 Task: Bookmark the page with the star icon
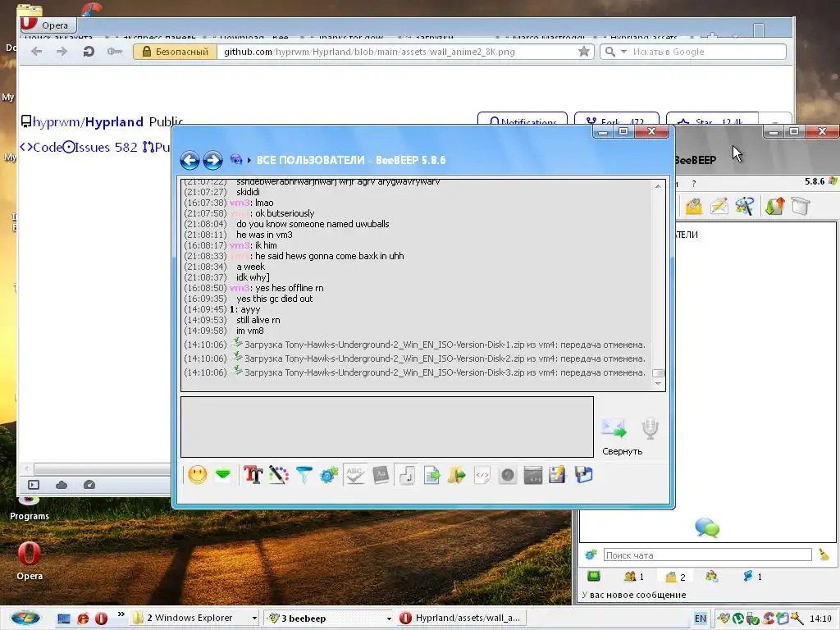pyautogui.click(x=584, y=52)
